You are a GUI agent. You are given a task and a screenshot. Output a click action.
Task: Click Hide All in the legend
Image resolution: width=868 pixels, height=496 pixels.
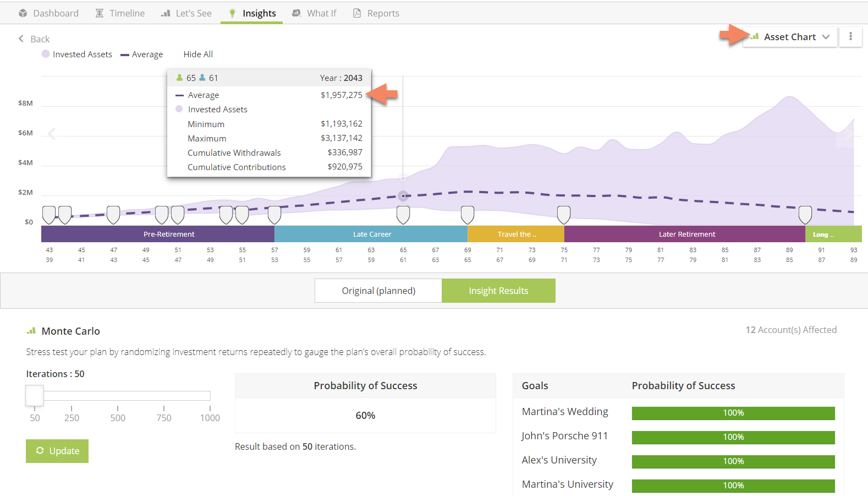coord(198,54)
